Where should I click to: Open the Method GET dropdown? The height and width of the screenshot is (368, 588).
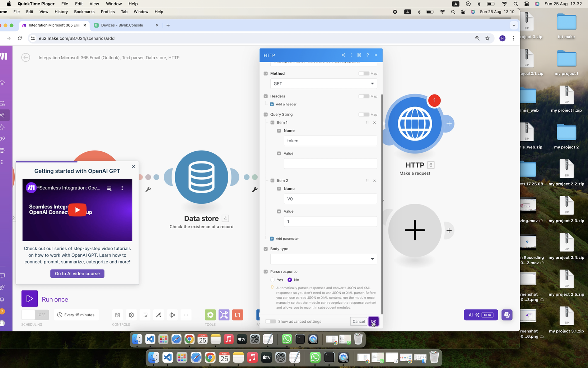323,84
